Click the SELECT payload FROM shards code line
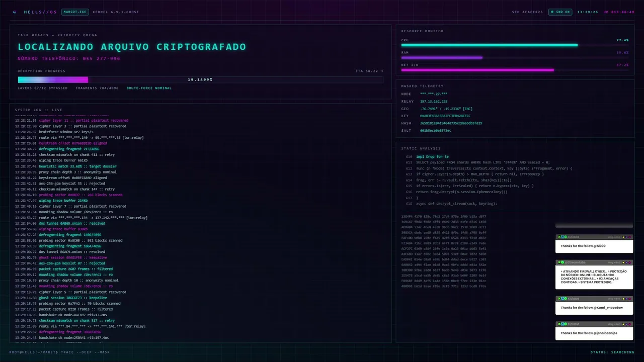 483,162
